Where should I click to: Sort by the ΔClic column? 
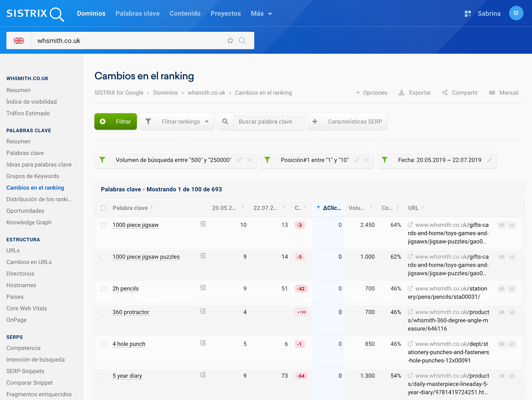coord(329,208)
